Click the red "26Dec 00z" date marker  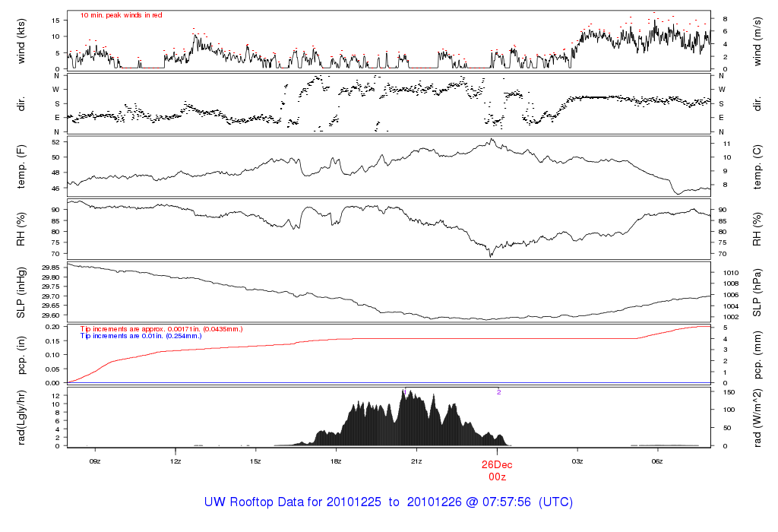pyautogui.click(x=496, y=469)
